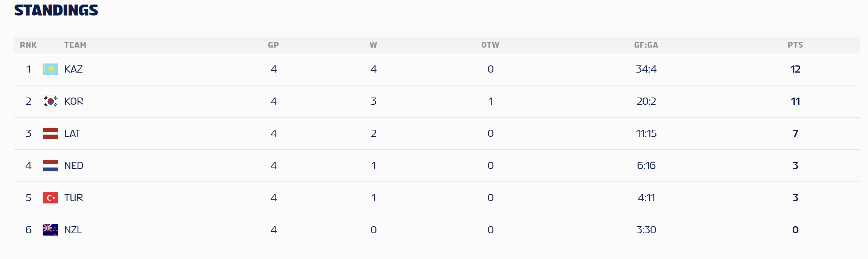Viewport: 868px width, 259px height.
Task: Click the New Zealand flag icon
Action: click(51, 230)
